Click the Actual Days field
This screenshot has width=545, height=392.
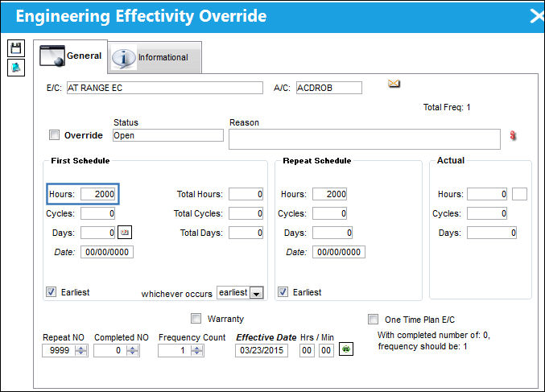click(492, 233)
